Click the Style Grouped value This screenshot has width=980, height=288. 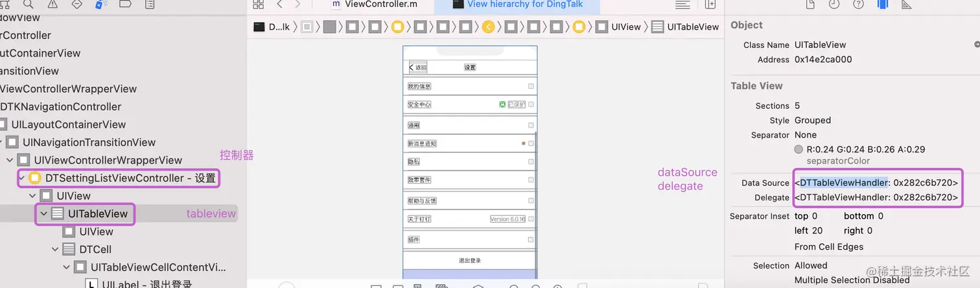click(813, 120)
